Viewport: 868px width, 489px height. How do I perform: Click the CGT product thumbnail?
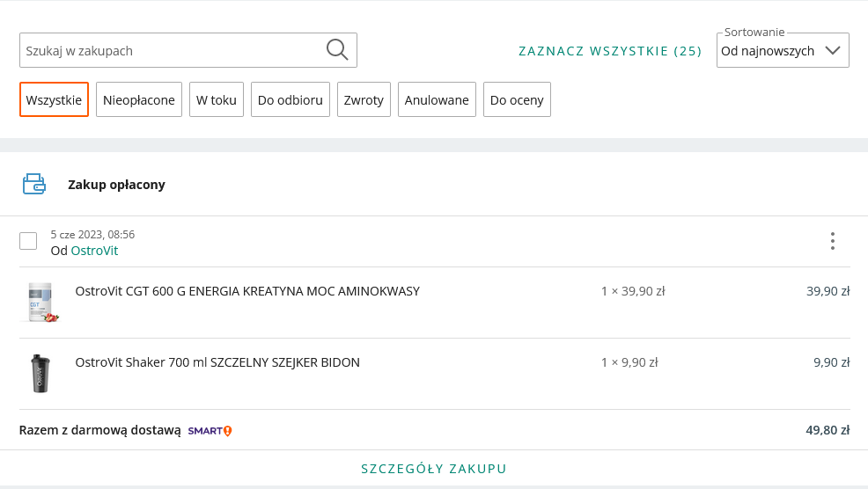pos(41,302)
